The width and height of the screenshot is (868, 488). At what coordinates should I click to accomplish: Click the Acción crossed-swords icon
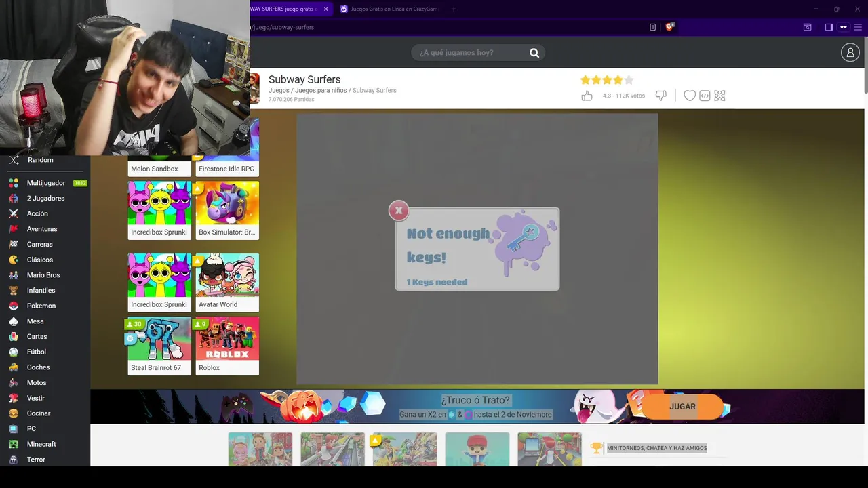[14, 213]
